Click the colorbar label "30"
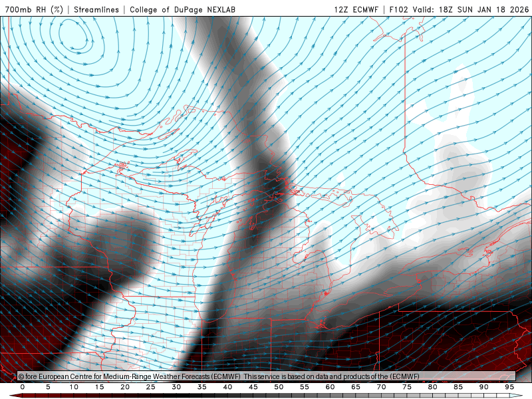Viewport: 532px width, 399px height. pyautogui.click(x=176, y=387)
